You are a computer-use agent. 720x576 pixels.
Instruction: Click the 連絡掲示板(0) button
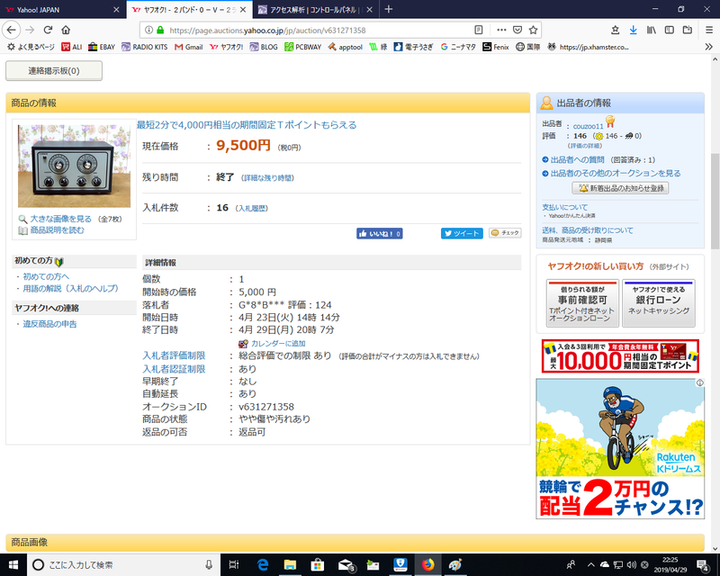[x=54, y=71]
